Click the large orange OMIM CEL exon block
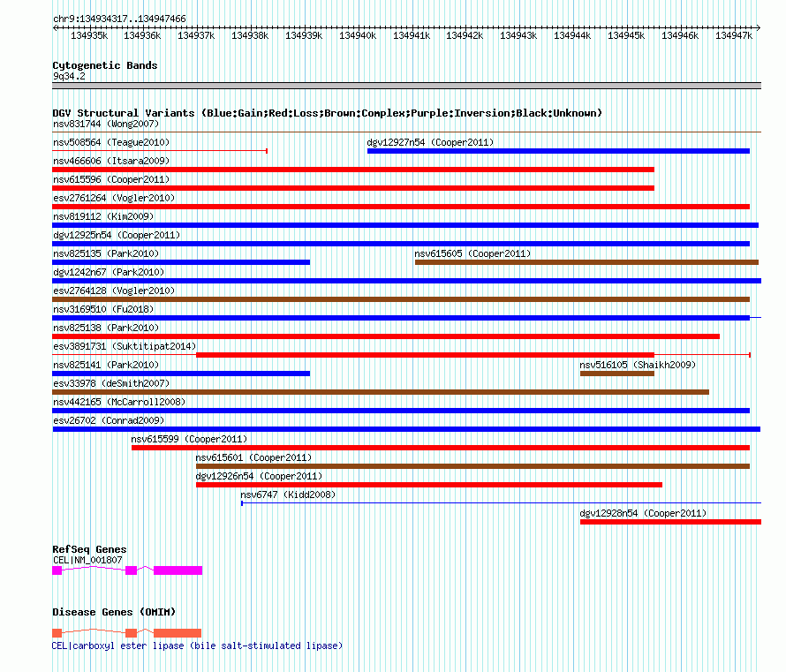 coord(178,633)
